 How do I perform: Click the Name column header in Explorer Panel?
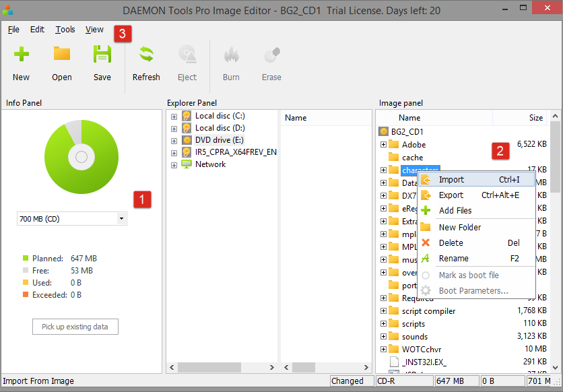coord(326,118)
